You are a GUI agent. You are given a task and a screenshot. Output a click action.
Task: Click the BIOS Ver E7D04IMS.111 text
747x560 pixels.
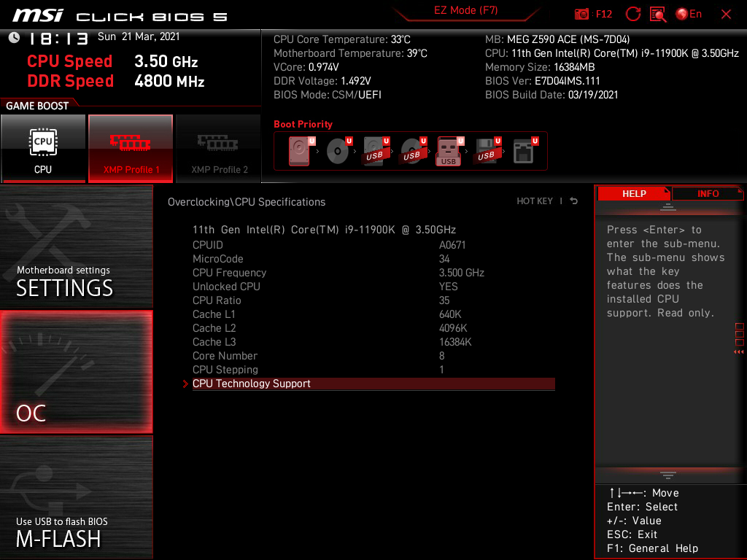tap(542, 81)
